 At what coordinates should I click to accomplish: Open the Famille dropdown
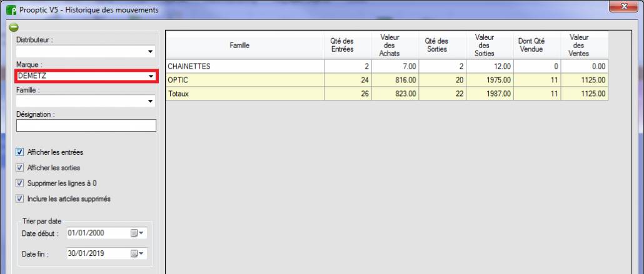click(x=151, y=101)
